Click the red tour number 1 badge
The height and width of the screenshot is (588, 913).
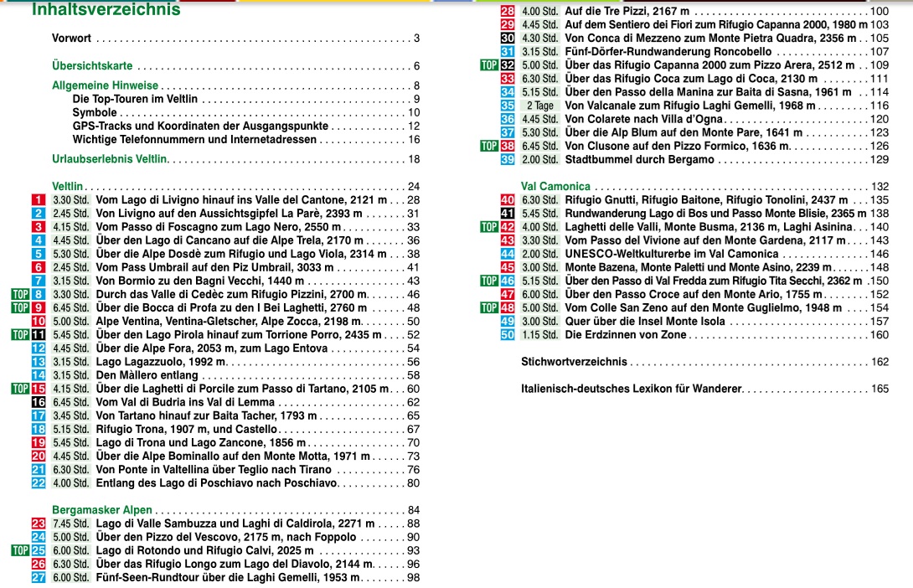39,200
